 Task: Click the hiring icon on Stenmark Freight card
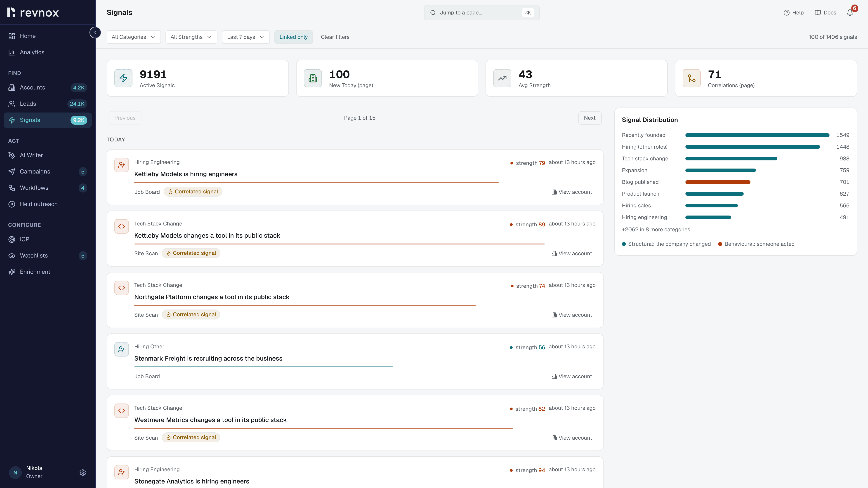click(x=121, y=349)
